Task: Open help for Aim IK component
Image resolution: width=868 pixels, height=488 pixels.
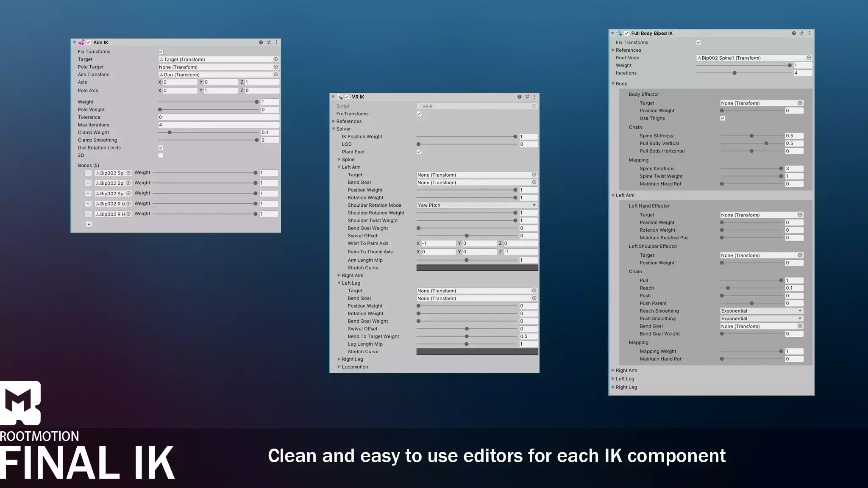Action: coord(261,42)
